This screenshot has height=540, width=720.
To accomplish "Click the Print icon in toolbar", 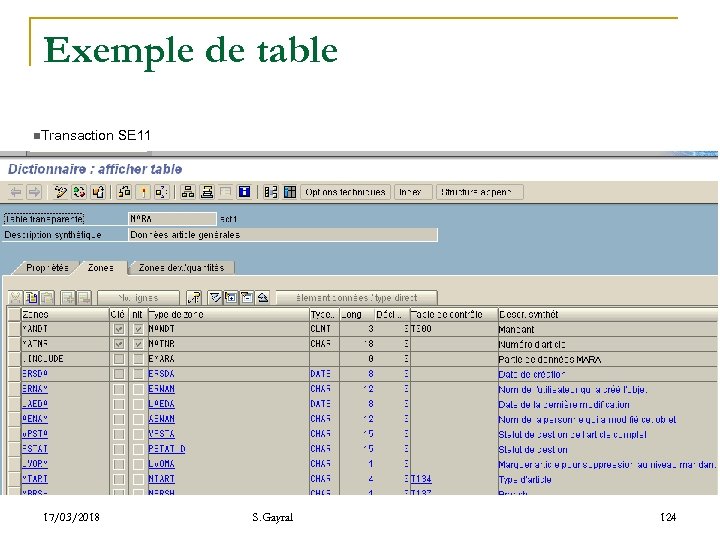I will [207, 192].
